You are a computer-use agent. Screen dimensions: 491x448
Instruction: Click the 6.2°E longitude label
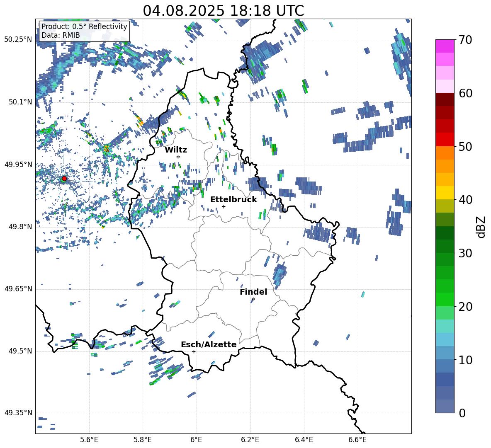tap(250, 440)
